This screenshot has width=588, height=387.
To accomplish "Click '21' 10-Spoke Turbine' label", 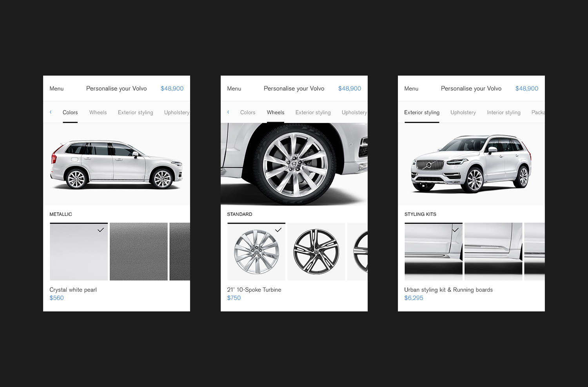I will 254,290.
